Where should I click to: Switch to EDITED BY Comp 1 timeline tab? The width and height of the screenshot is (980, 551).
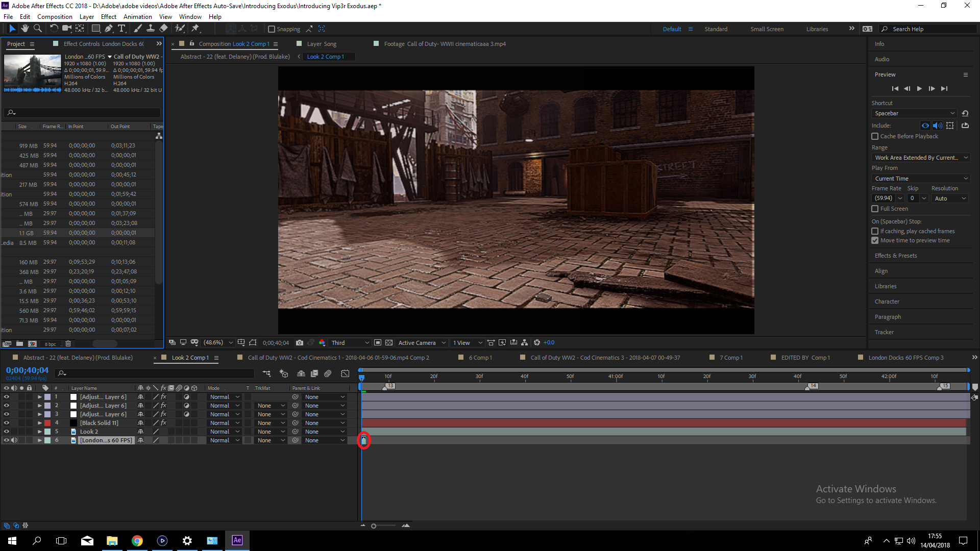[x=805, y=358]
